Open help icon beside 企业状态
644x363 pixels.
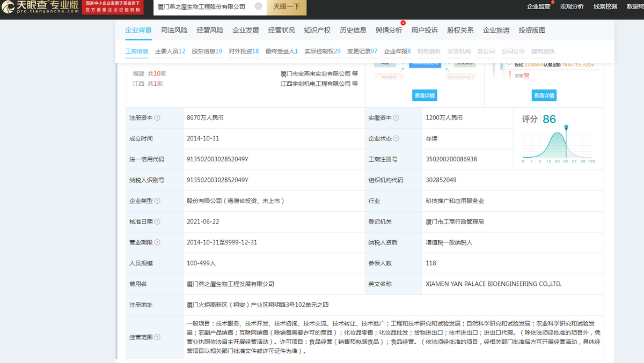(396, 138)
